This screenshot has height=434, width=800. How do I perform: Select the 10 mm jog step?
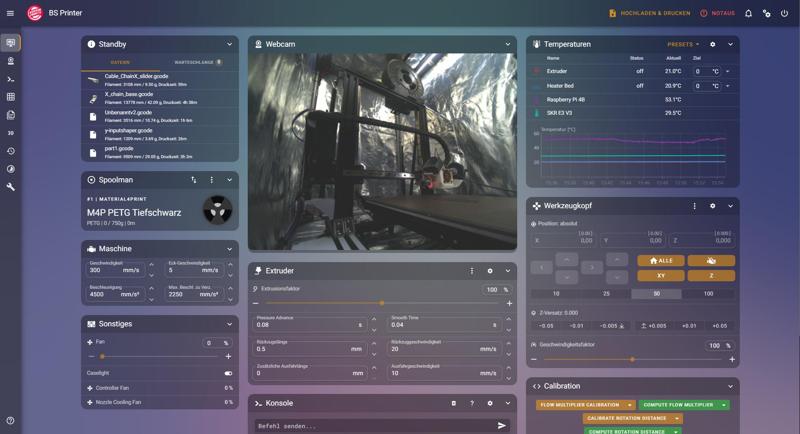556,294
